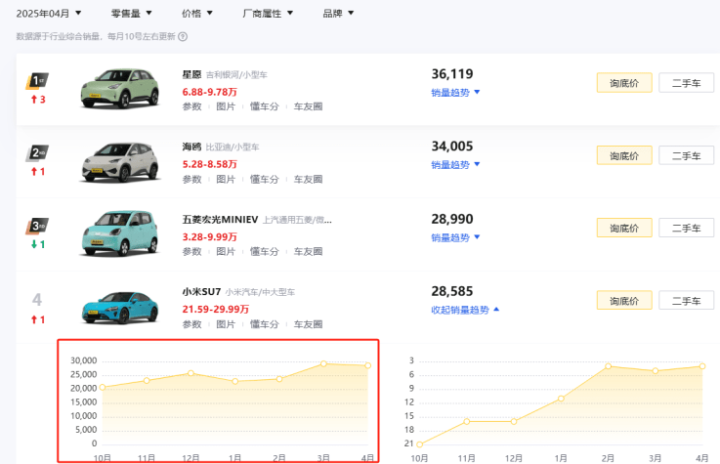Open 懂车分 link for 海鸥
720x464 pixels.
tap(264, 179)
